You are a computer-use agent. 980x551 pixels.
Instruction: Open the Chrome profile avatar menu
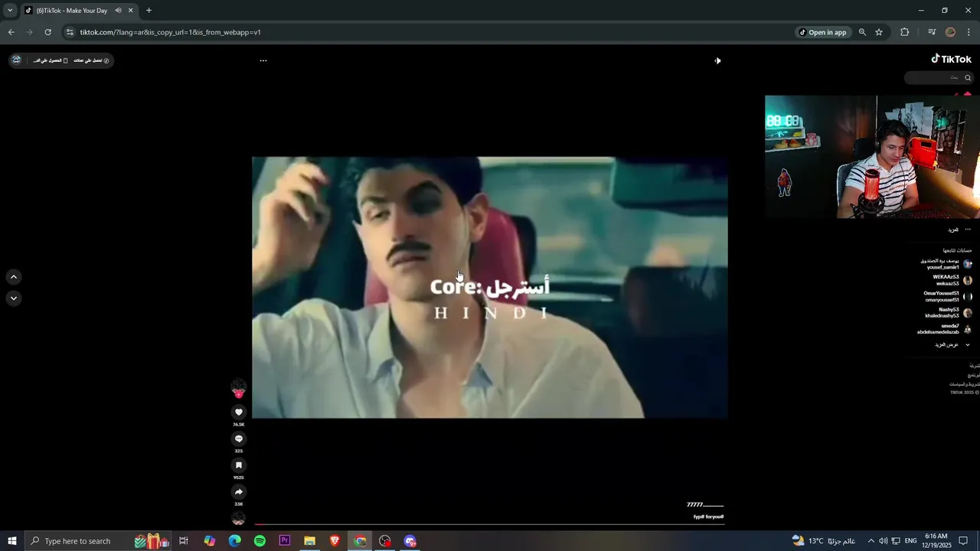[x=950, y=32]
